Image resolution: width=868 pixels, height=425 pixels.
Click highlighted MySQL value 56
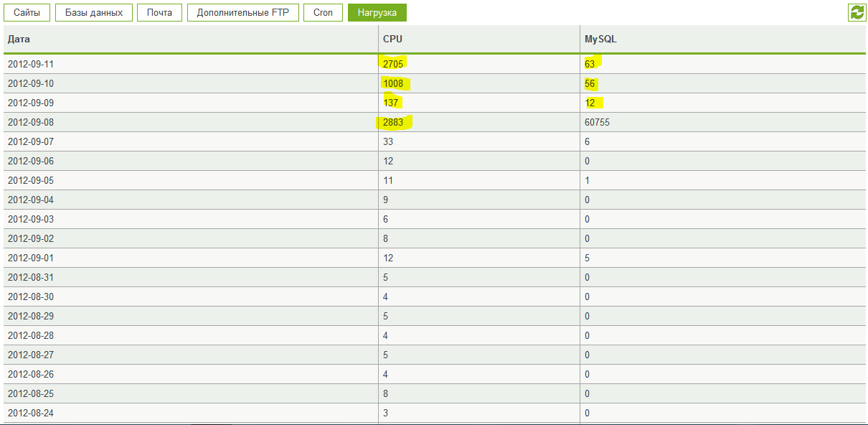(590, 83)
